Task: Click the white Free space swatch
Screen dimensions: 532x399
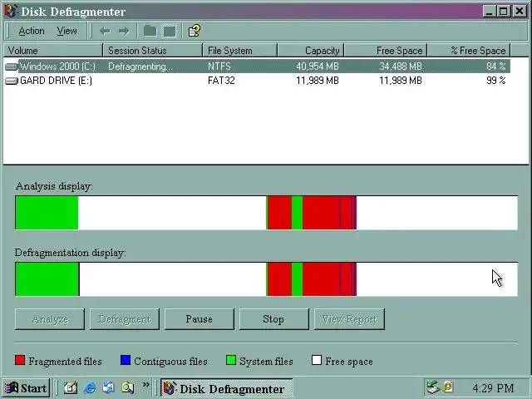Action: 317,360
